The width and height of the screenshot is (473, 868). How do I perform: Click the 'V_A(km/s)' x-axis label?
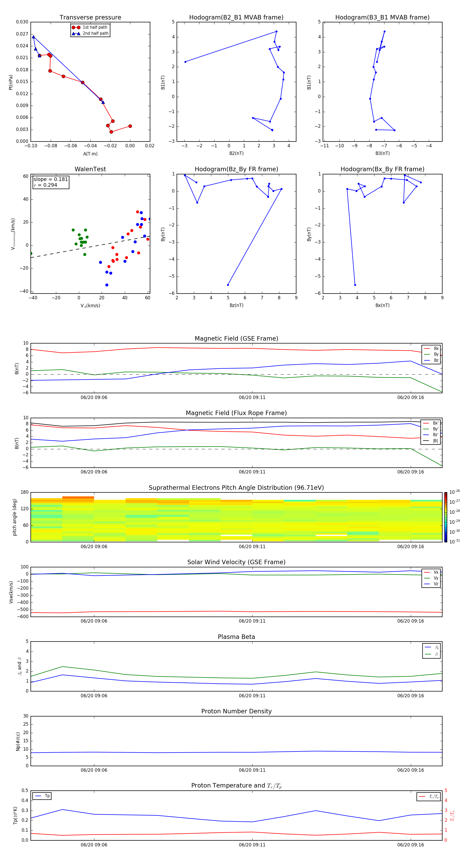coord(90,306)
